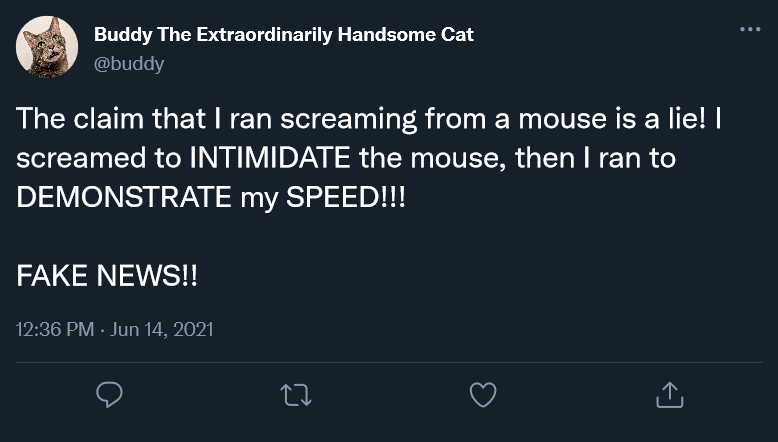Image resolution: width=778 pixels, height=442 pixels.
Task: Open Buddy's cat profile picture
Action: (47, 47)
